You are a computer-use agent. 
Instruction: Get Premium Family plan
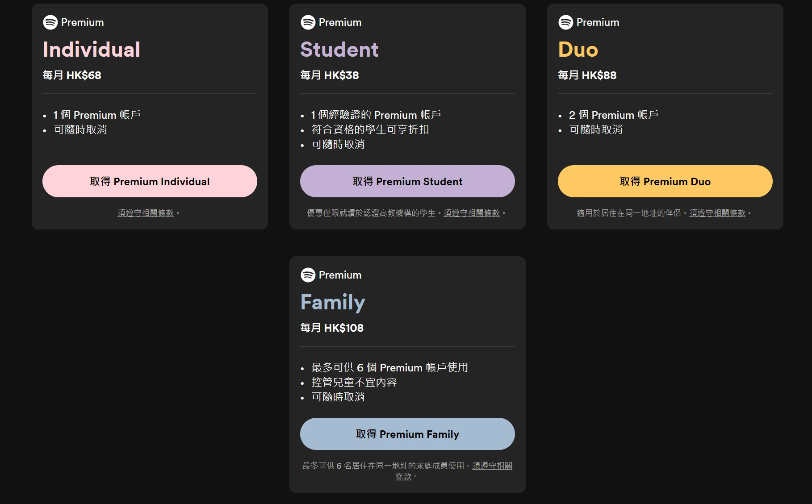pyautogui.click(x=407, y=434)
